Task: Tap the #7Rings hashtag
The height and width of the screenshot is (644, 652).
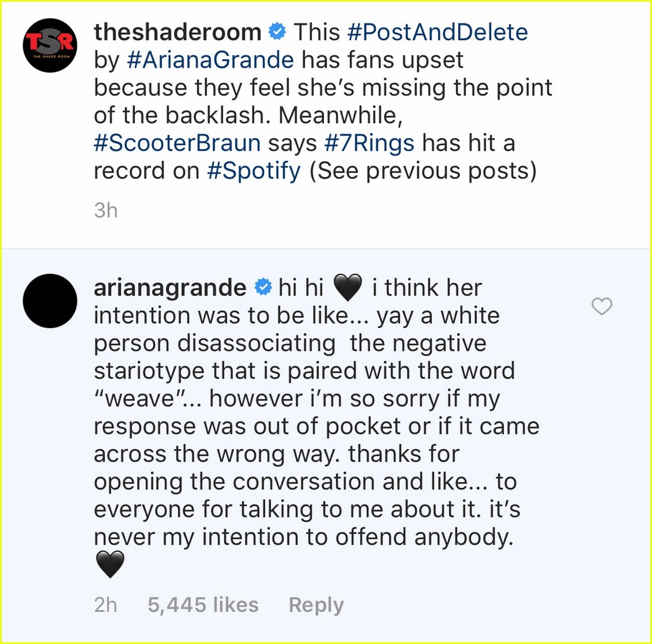Action: (369, 143)
